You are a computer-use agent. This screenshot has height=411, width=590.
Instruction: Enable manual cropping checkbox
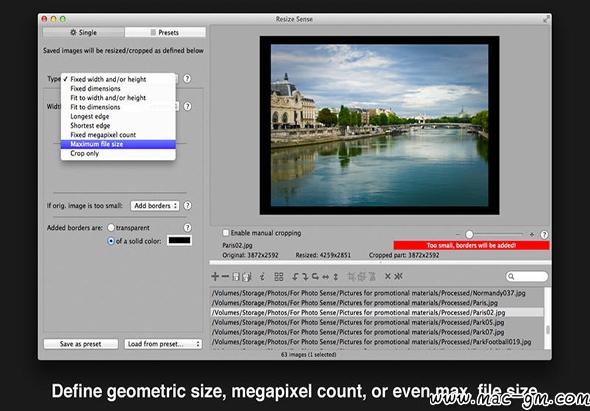coord(226,233)
